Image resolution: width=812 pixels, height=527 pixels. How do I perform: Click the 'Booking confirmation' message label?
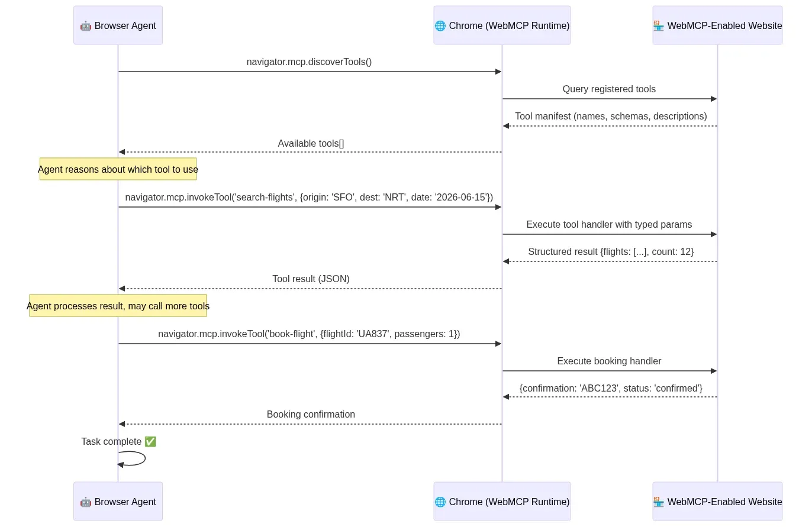click(x=311, y=414)
